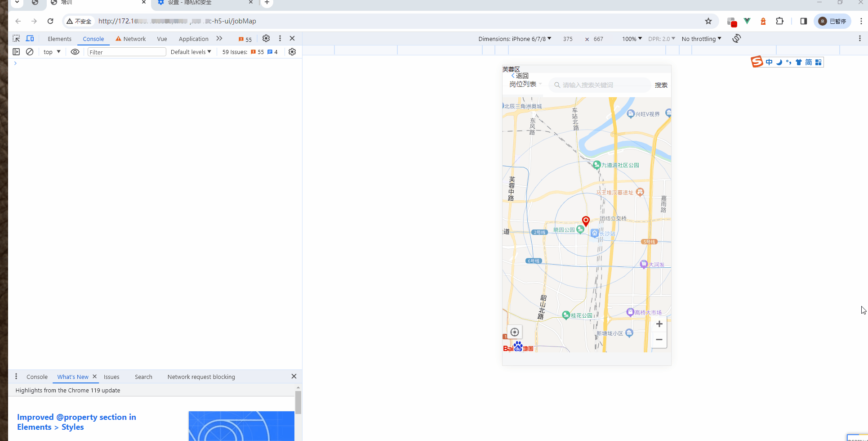Screen dimensions: 868x441
Task: Click the 搜索 button
Action: [x=661, y=85]
